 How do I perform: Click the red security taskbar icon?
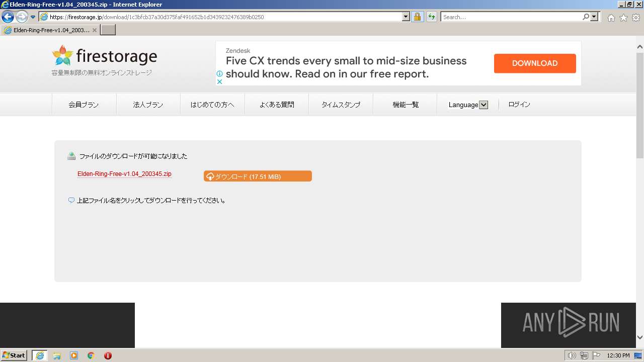[x=108, y=355]
